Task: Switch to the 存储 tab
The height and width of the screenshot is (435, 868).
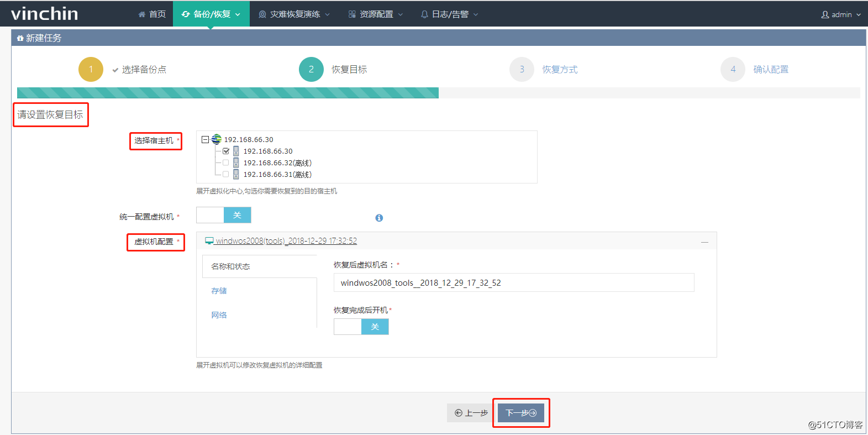Action: click(219, 291)
